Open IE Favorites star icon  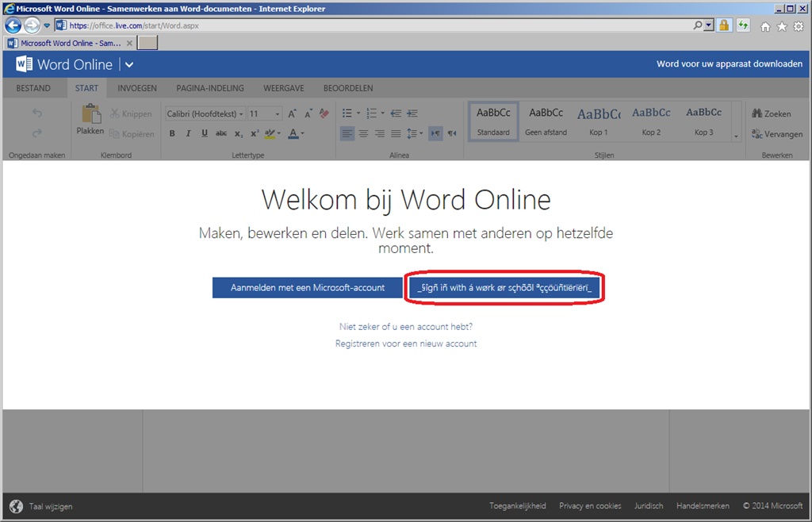point(781,26)
